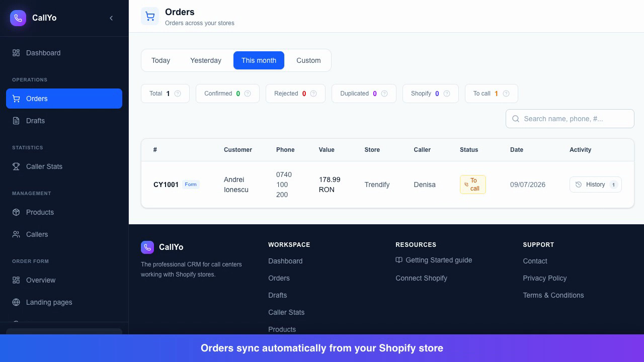Follow the Drafts footer link
This screenshot has height=362, width=644.
pyautogui.click(x=278, y=295)
